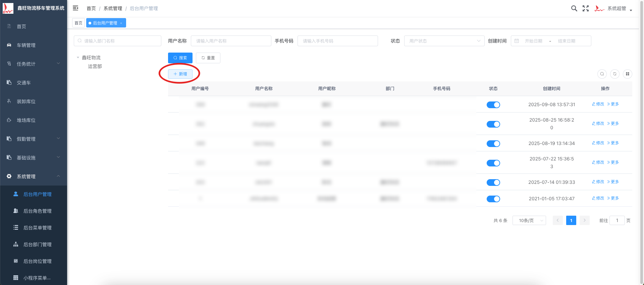The image size is (644, 285).
Task: Toggle status for the 2025-08-25 user
Action: tap(493, 124)
